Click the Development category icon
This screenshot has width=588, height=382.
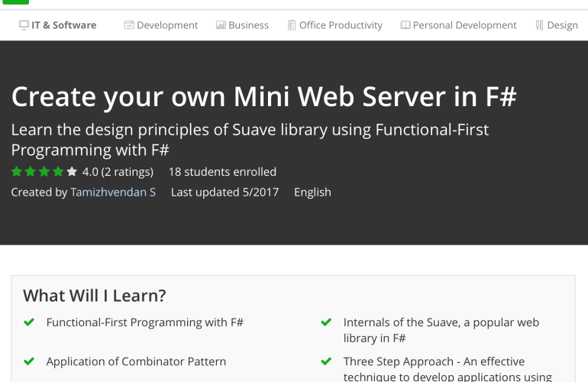129,25
